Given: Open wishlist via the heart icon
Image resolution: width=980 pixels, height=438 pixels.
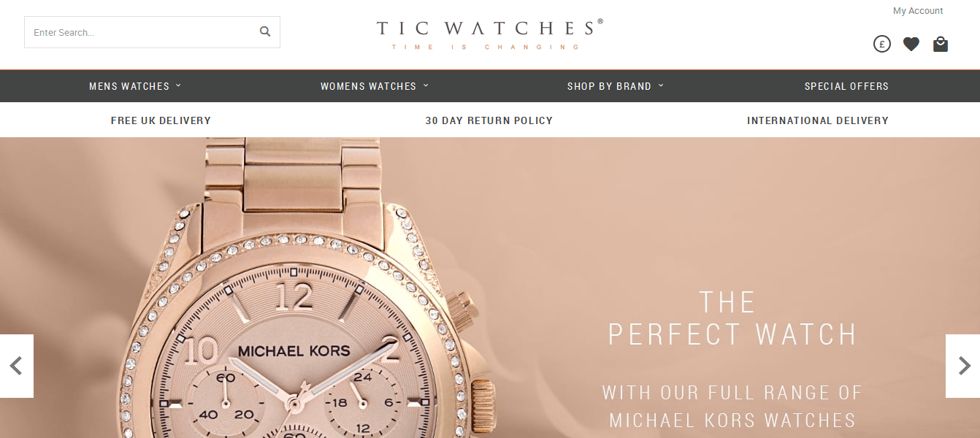Looking at the screenshot, I should (x=911, y=45).
